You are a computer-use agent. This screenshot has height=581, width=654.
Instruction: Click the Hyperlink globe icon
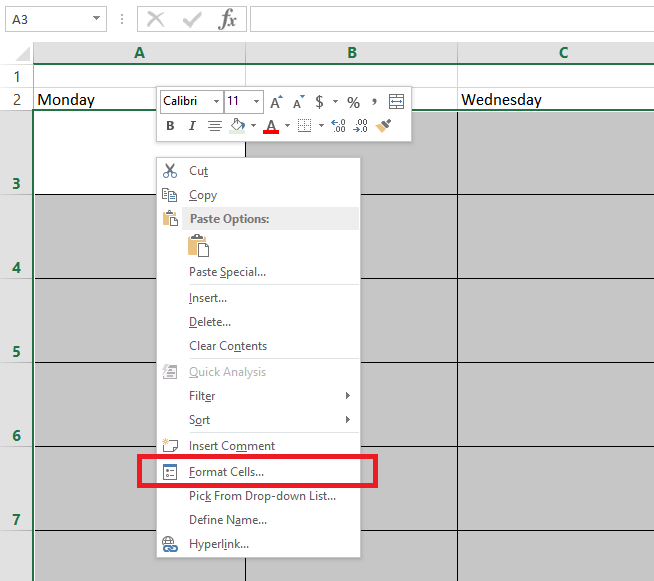point(170,544)
